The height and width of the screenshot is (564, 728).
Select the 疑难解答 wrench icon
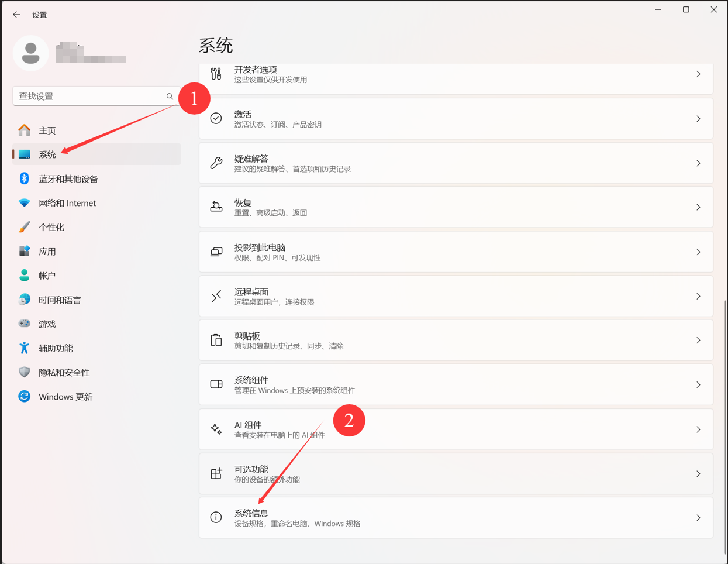216,163
